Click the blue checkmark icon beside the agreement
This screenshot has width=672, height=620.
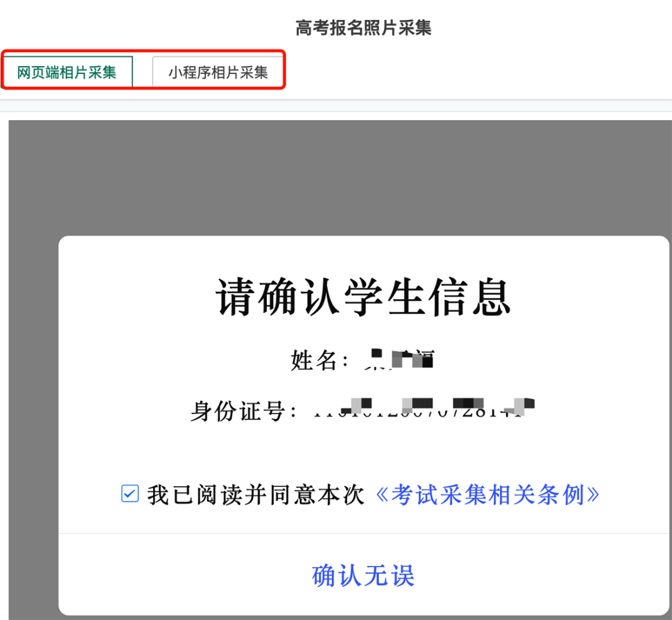pos(129,494)
